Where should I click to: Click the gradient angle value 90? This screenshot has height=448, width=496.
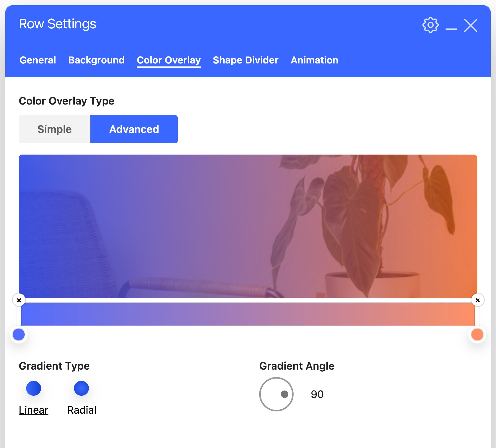(317, 394)
